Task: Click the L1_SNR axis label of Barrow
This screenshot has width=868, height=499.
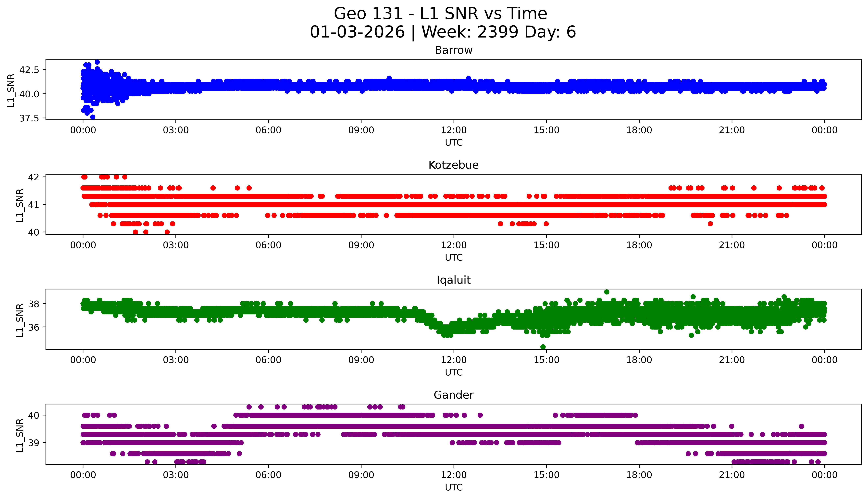Action: coord(11,90)
